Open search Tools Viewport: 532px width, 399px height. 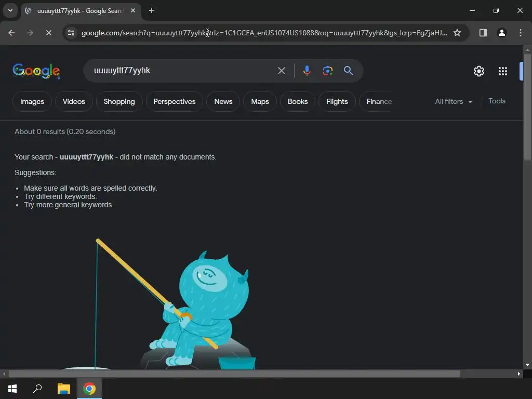497,101
